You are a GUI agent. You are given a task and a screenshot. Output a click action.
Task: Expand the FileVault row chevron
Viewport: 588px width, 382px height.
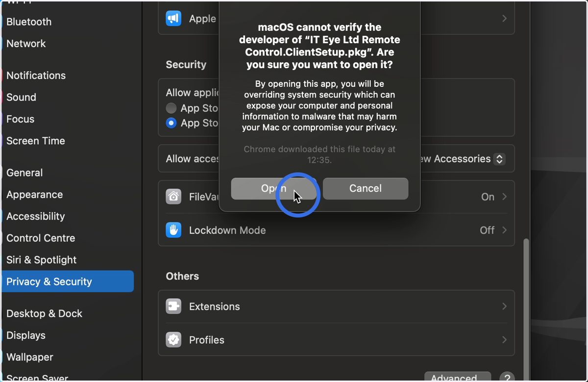[504, 197]
